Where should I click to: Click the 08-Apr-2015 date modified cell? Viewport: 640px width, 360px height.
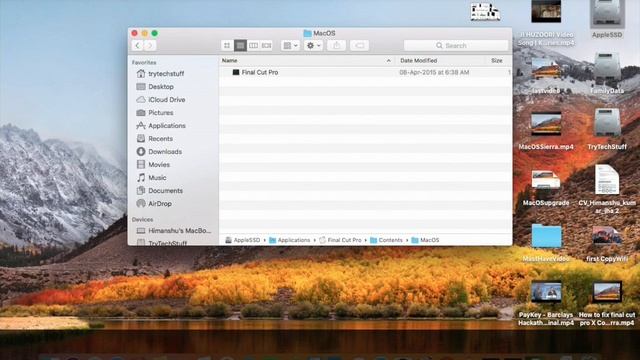[x=434, y=72]
